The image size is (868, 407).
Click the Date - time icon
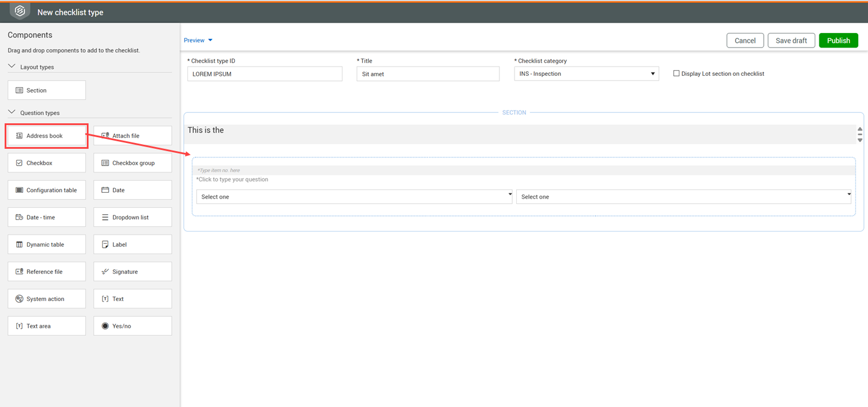click(x=19, y=217)
